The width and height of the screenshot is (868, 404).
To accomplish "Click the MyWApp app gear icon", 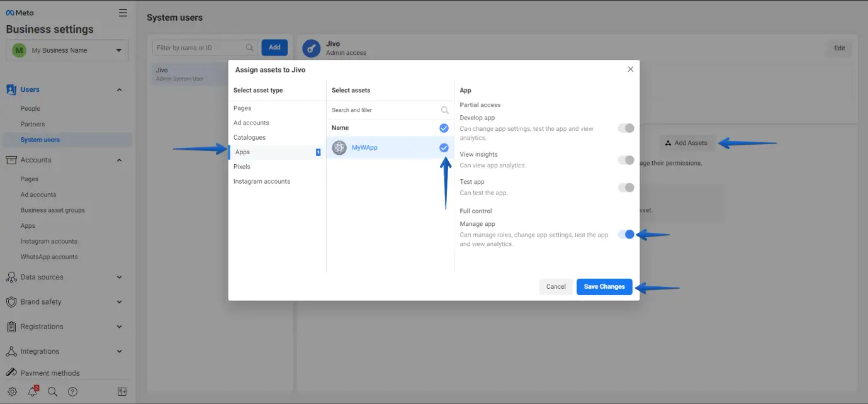I will pos(339,148).
